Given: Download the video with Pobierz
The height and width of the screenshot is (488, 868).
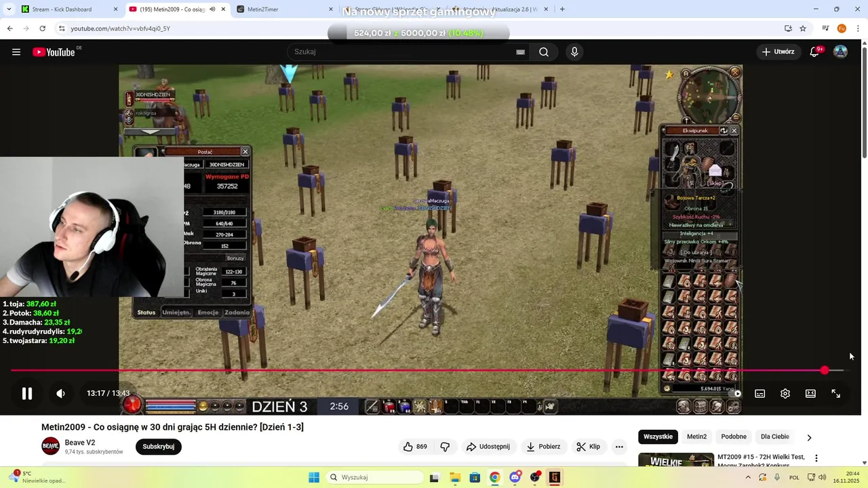Looking at the screenshot, I should pos(544,447).
